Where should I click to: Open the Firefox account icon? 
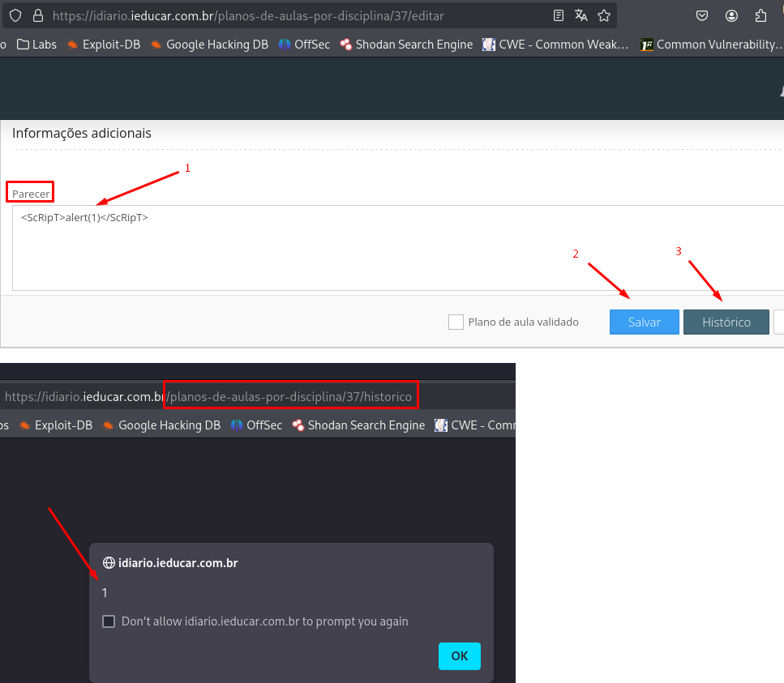click(x=731, y=16)
